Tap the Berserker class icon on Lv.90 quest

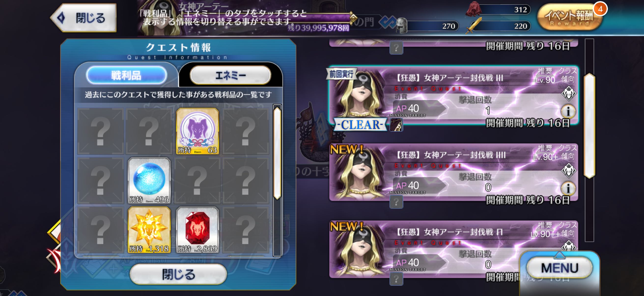pyautogui.click(x=569, y=93)
